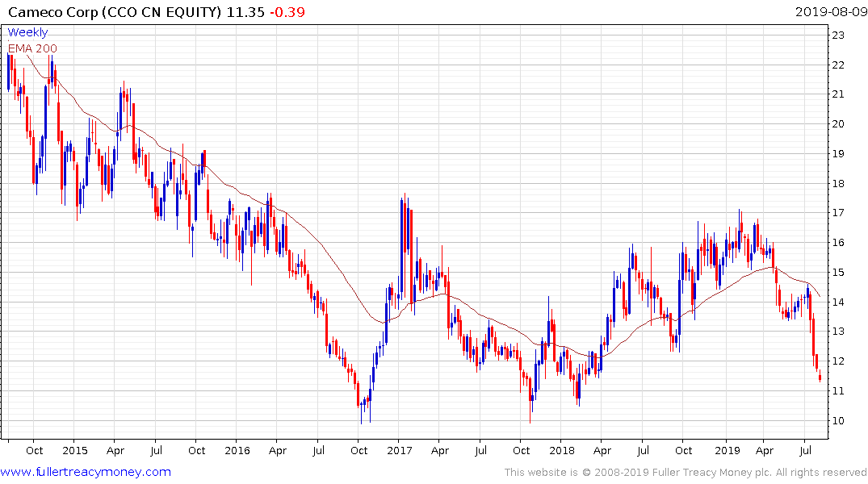Click the 2019-08-09 date in the header
Viewport: 868px width, 484px height.
click(x=829, y=11)
